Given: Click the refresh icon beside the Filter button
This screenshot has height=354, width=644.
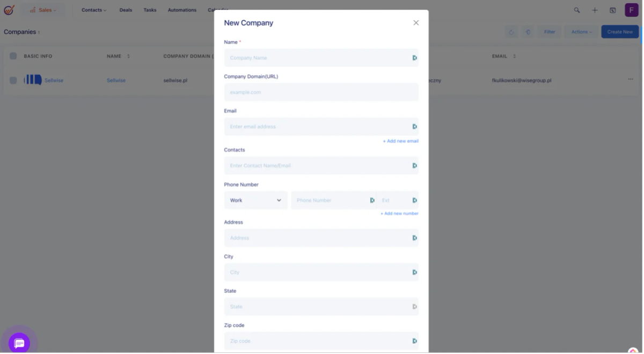Looking at the screenshot, I should [x=511, y=32].
